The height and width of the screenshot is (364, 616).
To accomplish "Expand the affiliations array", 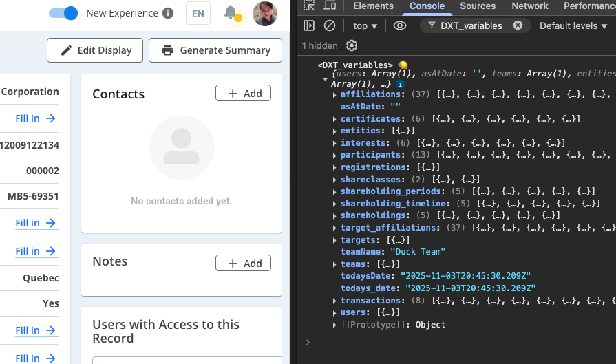I will [x=335, y=94].
